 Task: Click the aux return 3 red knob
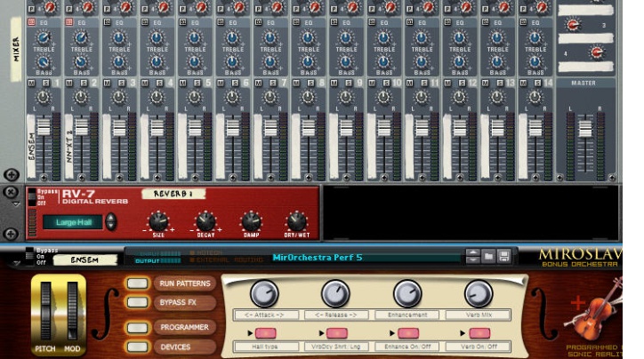[x=573, y=25]
